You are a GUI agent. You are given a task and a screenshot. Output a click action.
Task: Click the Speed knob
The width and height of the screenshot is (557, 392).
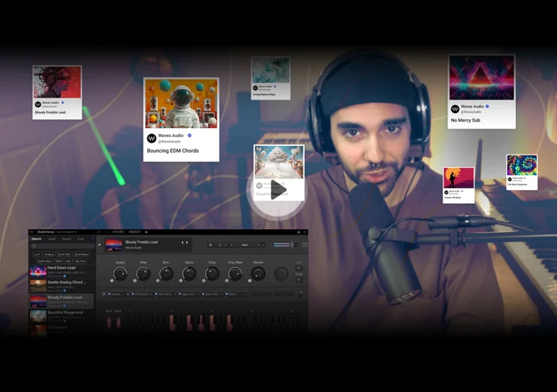[120, 274]
